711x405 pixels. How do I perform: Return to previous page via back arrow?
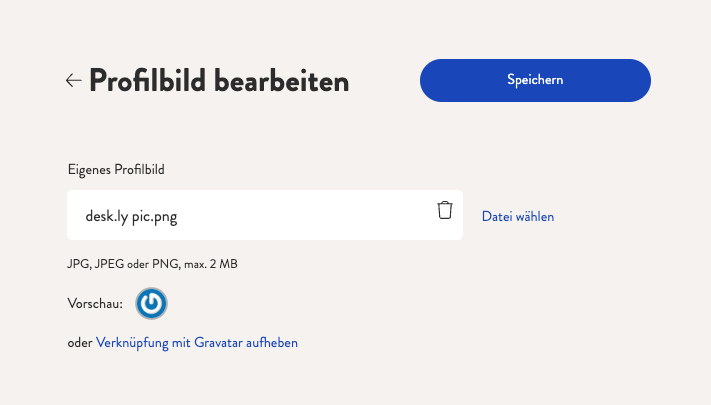[x=73, y=80]
